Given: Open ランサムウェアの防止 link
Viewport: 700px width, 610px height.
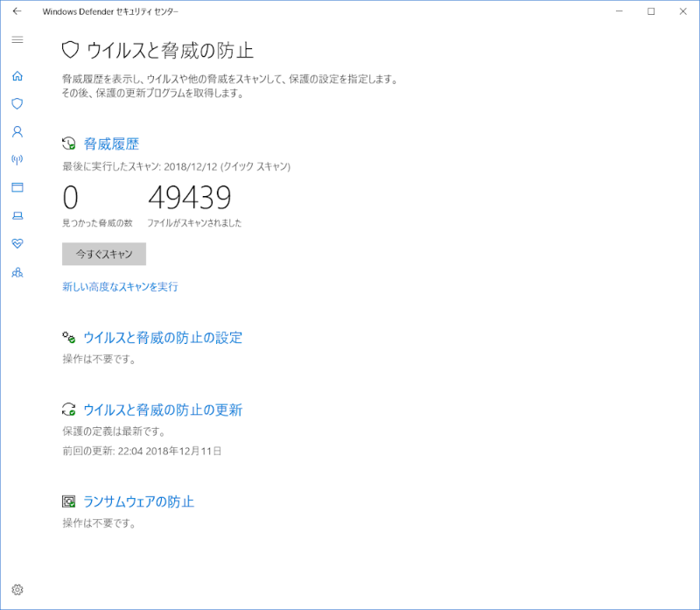Looking at the screenshot, I should (138, 502).
